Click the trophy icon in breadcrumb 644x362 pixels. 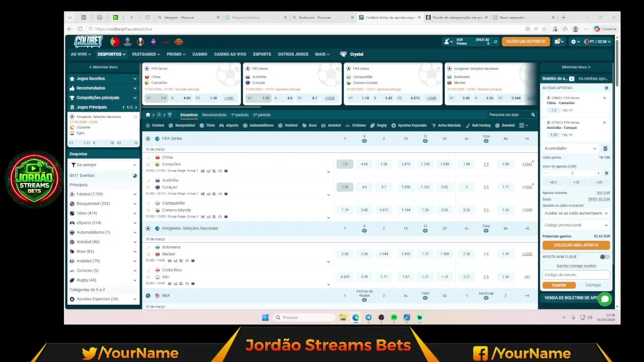169,115
